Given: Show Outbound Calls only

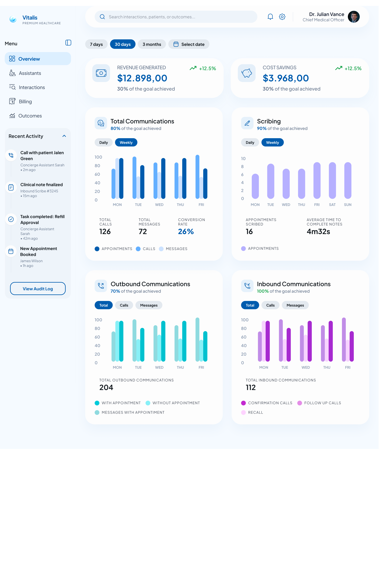Looking at the screenshot, I should pos(124,305).
